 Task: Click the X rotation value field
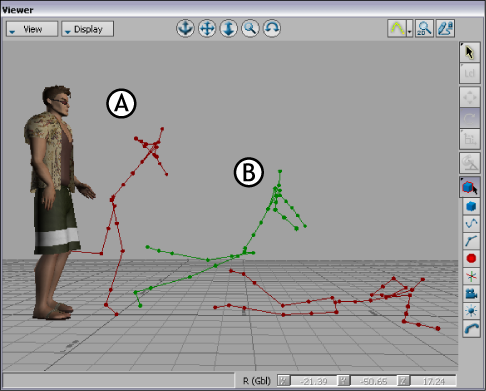coord(313,381)
